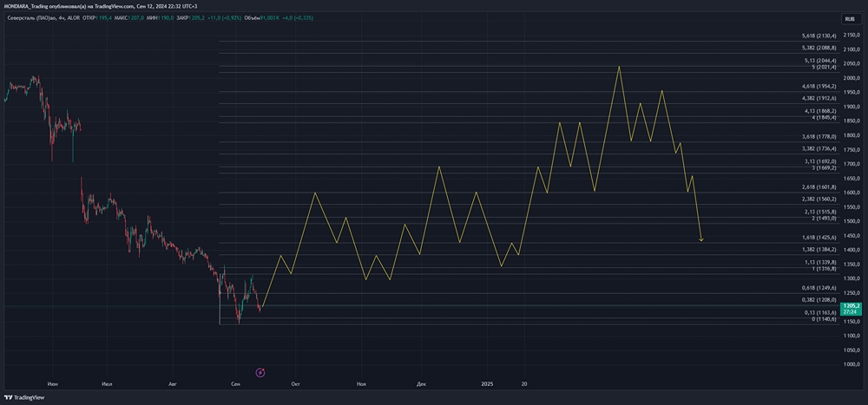Click the arrowhead ending the yellow forecast line
868x405 pixels.
(700, 240)
